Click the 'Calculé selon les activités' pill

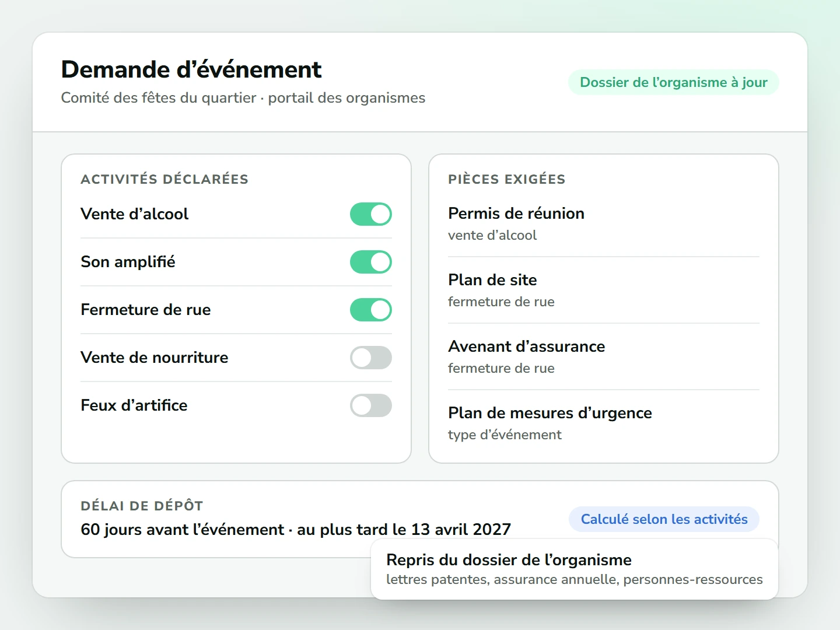(x=664, y=519)
